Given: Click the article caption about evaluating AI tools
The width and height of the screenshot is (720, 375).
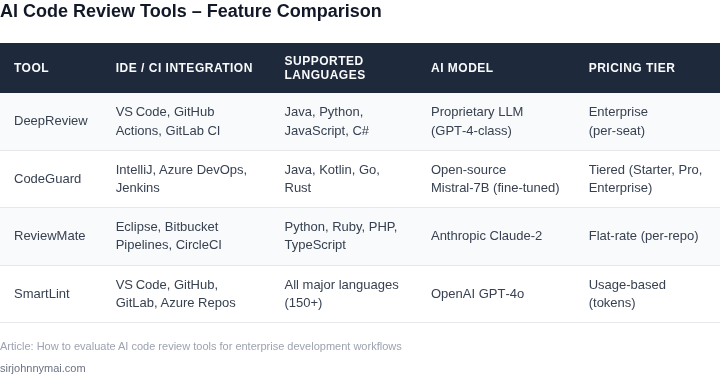Looking at the screenshot, I should (x=201, y=347).
